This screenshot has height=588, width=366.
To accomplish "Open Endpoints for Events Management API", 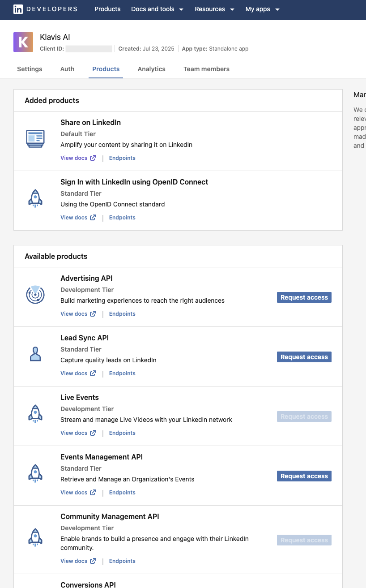I will click(122, 493).
